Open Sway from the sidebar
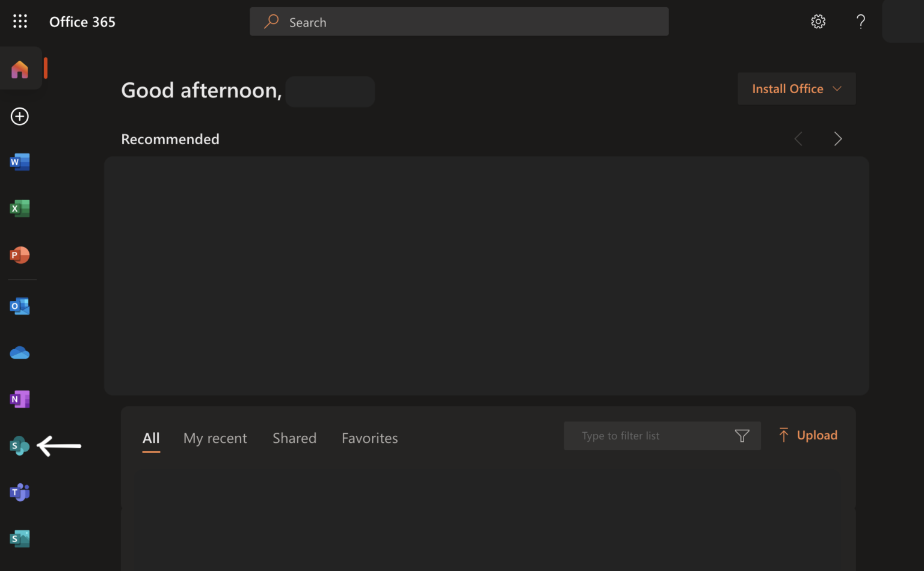The width and height of the screenshot is (924, 571). point(20,539)
